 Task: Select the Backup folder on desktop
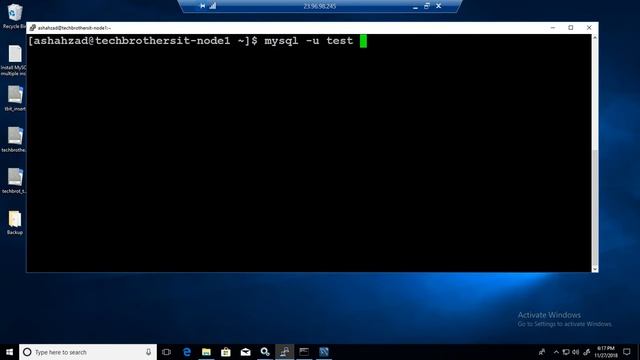[15, 222]
